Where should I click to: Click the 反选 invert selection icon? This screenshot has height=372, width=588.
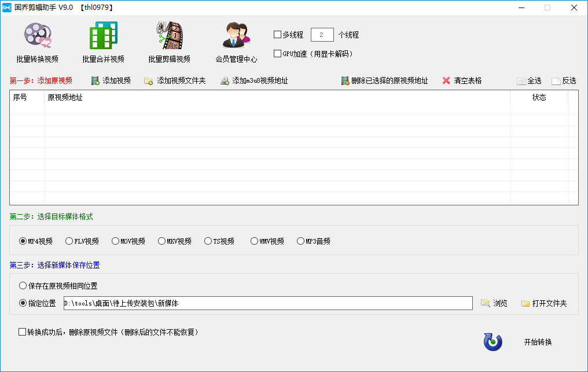pos(556,81)
